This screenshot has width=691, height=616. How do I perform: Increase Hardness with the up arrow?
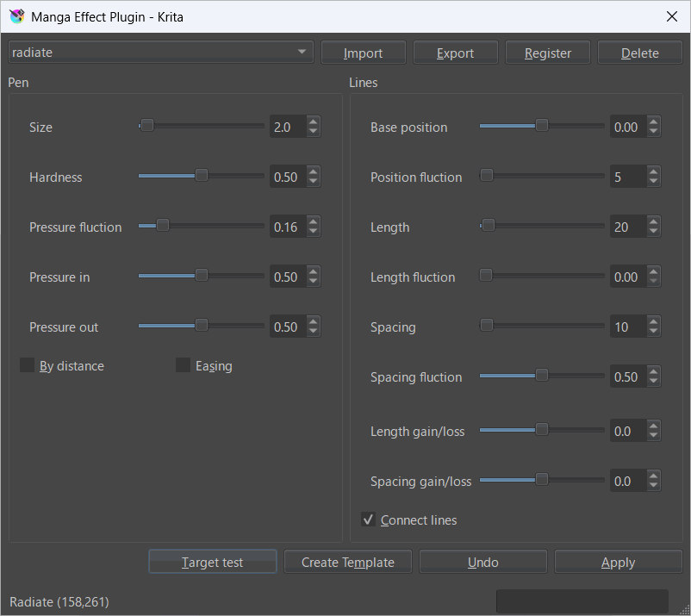click(x=314, y=171)
